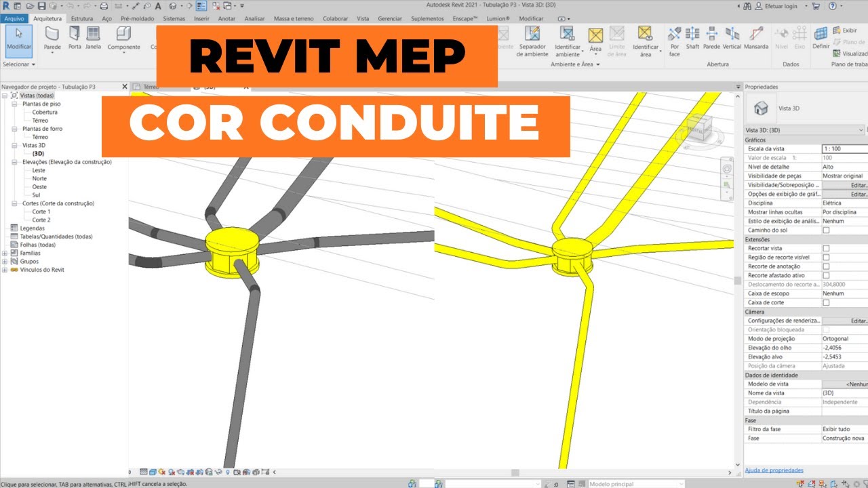
Task: Choose the Parede wall tool
Action: coord(52,39)
